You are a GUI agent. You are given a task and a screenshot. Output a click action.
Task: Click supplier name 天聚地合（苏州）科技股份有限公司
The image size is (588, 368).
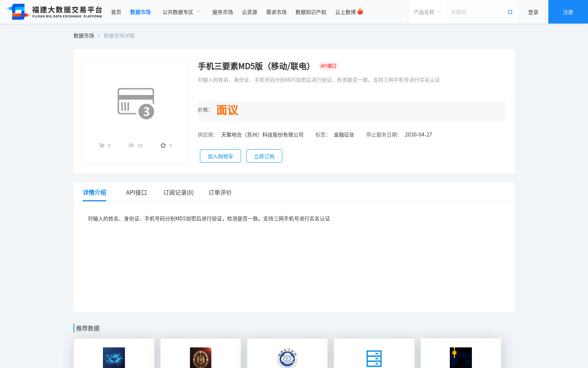point(262,135)
